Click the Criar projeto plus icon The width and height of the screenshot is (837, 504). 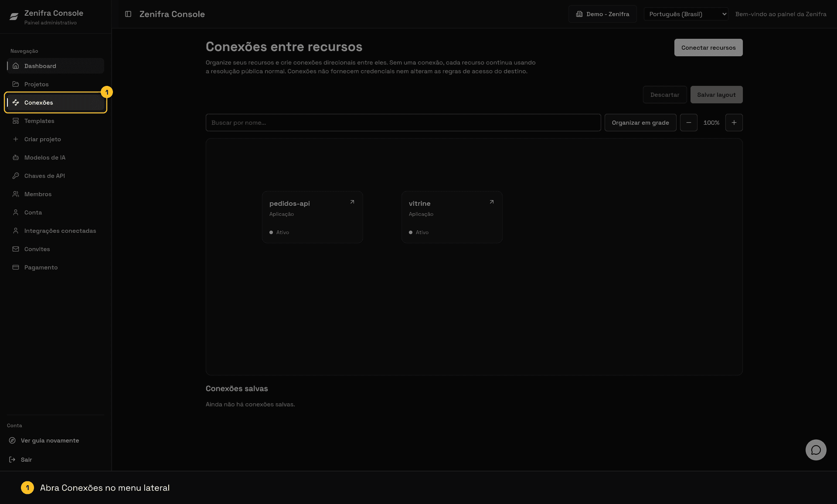(16, 139)
